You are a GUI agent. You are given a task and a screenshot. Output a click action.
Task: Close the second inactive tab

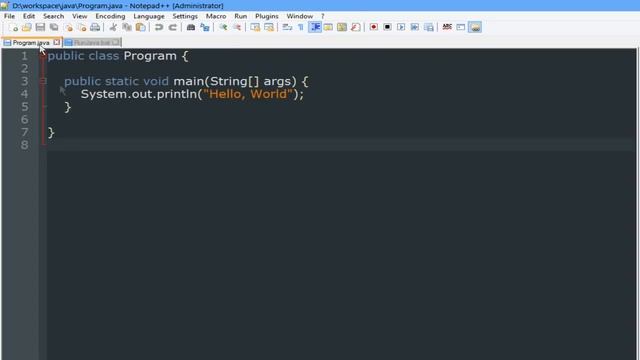(x=116, y=42)
